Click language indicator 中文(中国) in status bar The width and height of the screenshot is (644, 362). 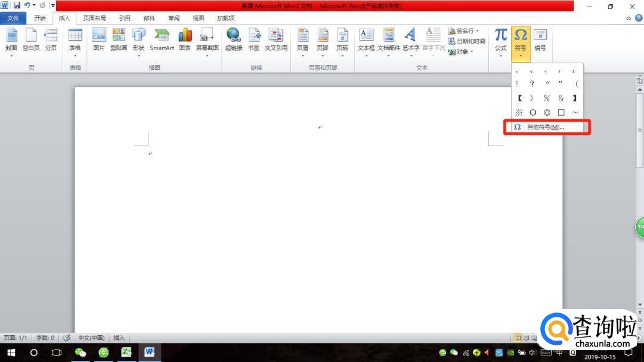tap(91, 338)
